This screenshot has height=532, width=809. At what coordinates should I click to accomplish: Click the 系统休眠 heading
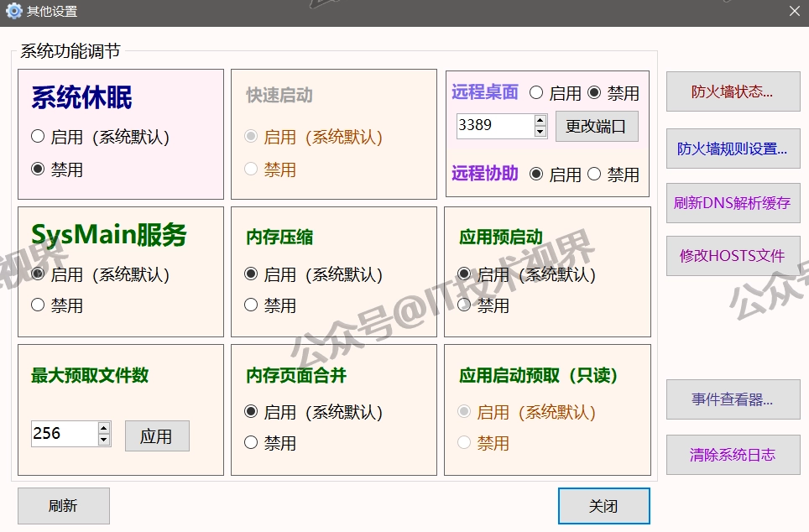pyautogui.click(x=81, y=97)
